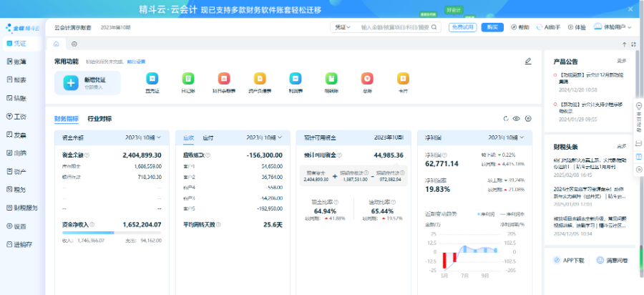Click the 资金净收入 progress bar

[112, 233]
